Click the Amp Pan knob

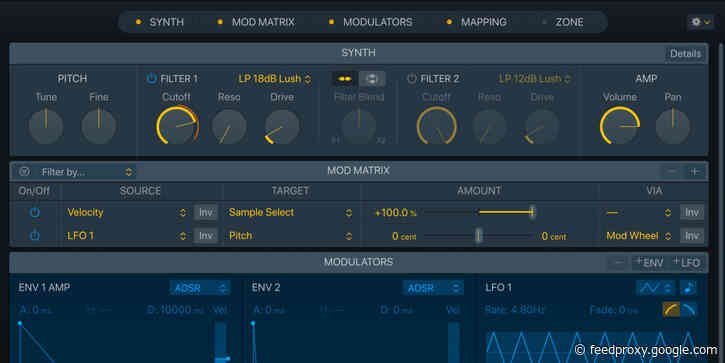pos(673,126)
